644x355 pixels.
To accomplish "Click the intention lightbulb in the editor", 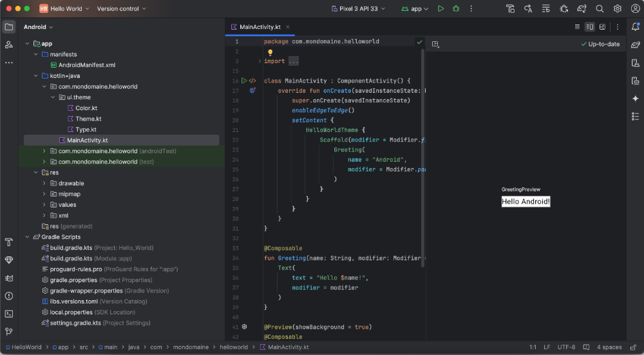I will pos(270,52).
